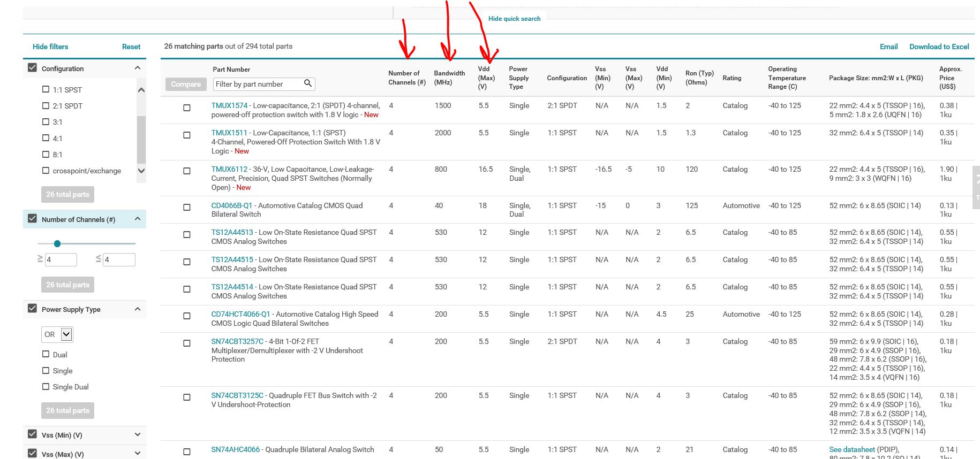Check the 8:1 configuration option
This screenshot has width=980, height=459.
tap(46, 154)
